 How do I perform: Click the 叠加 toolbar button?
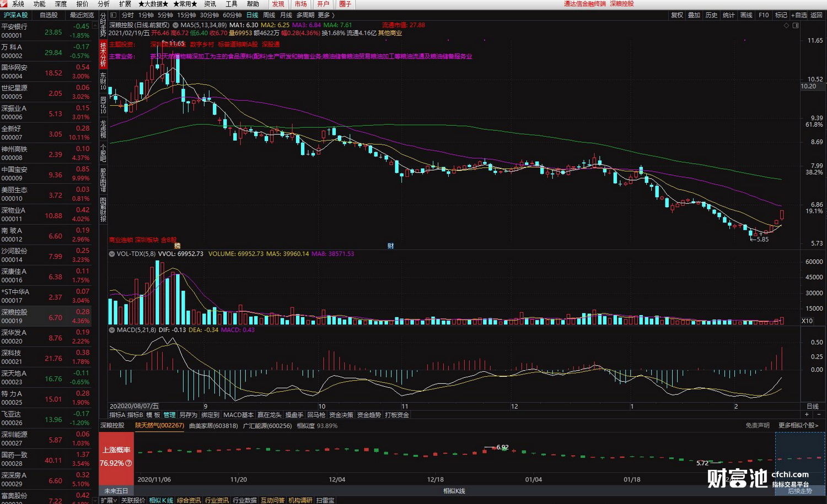(694, 15)
